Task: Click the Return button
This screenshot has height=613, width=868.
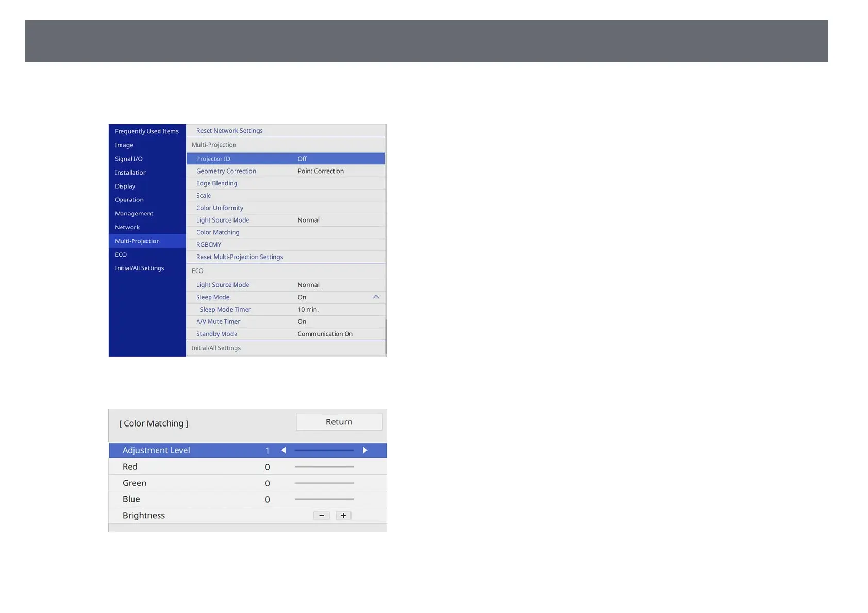Action: point(339,422)
